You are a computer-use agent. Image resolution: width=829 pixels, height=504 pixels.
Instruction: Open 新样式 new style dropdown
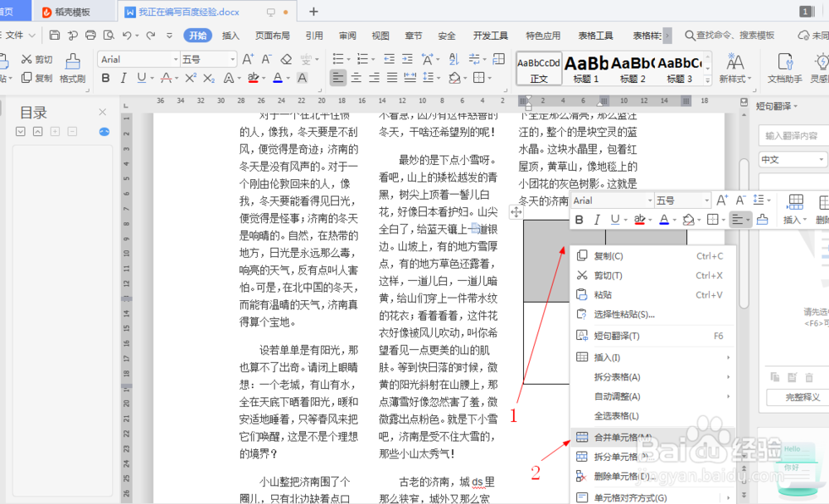click(734, 69)
